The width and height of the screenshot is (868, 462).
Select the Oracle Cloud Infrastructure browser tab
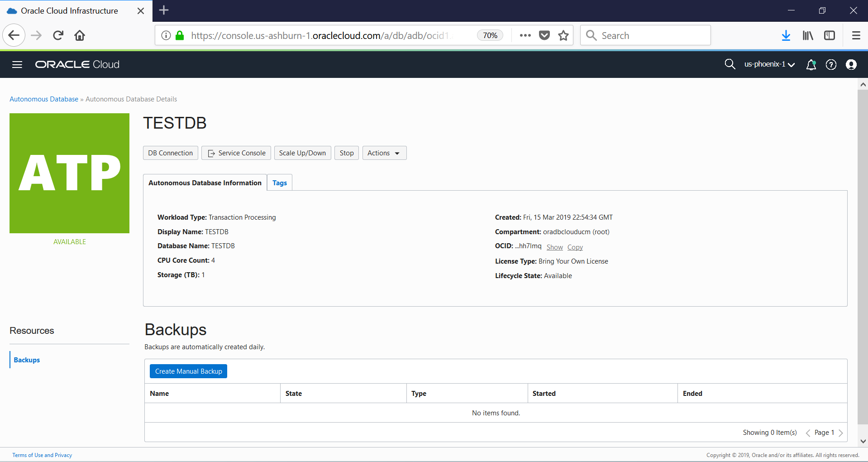tap(70, 11)
